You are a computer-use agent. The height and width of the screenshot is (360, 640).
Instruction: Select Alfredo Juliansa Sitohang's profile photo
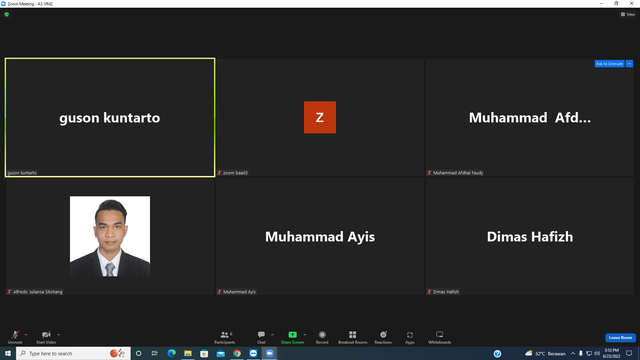click(x=110, y=236)
